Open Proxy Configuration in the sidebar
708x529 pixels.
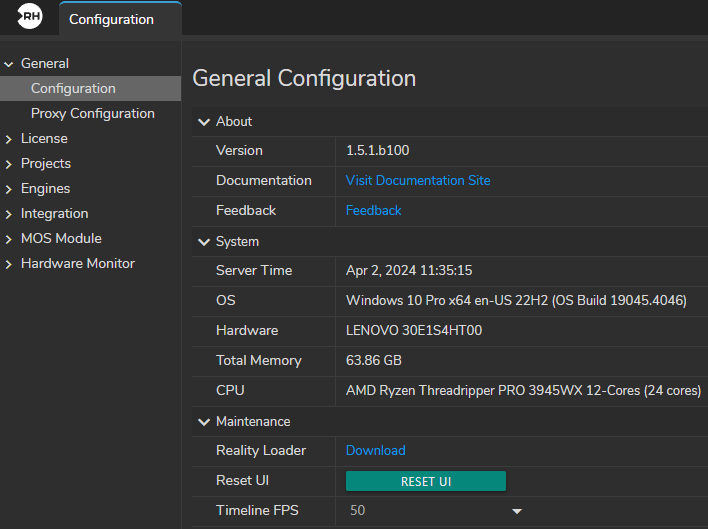click(92, 114)
